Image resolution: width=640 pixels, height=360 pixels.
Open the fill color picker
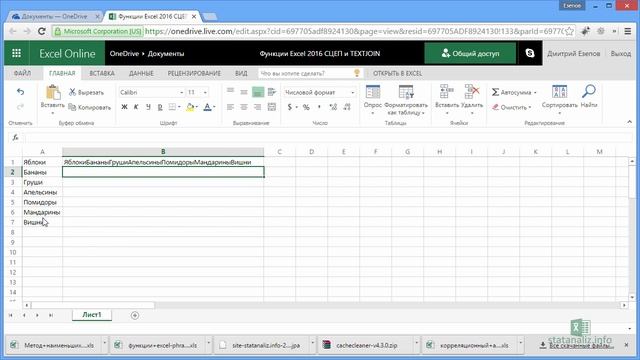pos(192,107)
